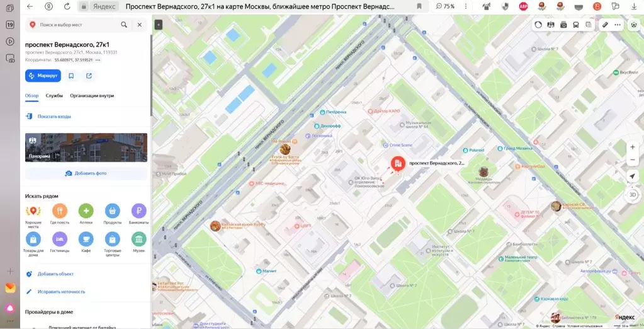Search nearby Гостиницы
Viewport: 644px width, 329px height.
(x=60, y=242)
